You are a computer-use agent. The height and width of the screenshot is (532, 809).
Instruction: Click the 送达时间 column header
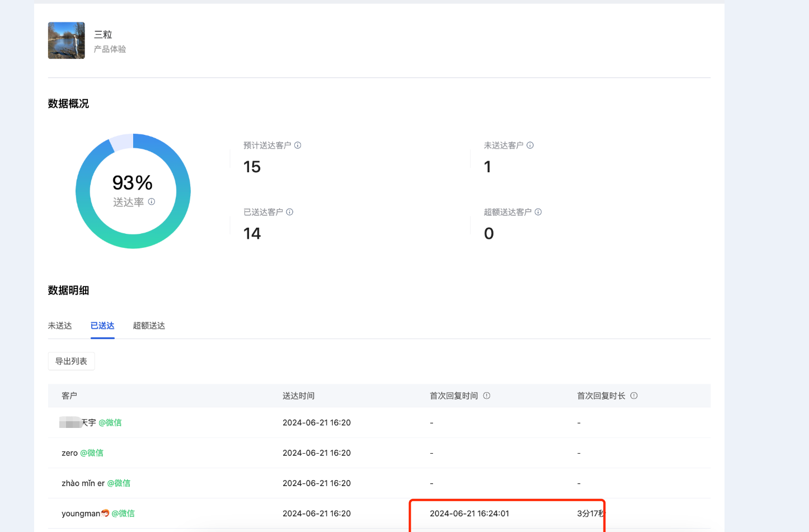(299, 396)
